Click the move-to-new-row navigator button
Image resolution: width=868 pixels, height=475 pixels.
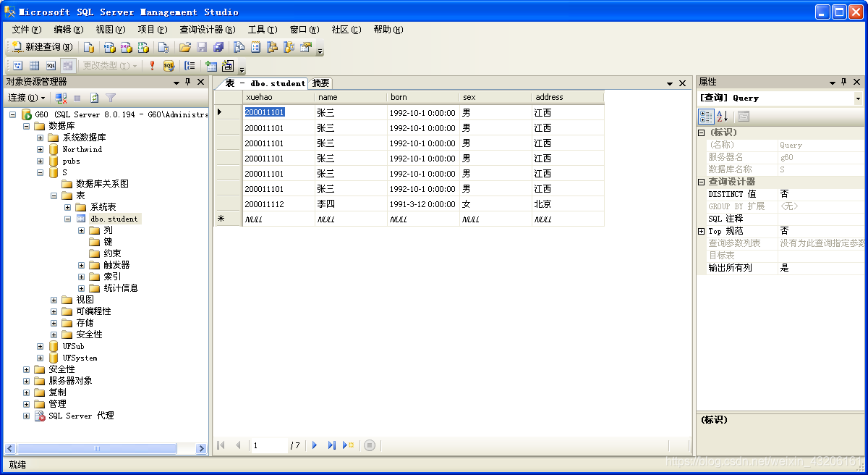point(349,445)
